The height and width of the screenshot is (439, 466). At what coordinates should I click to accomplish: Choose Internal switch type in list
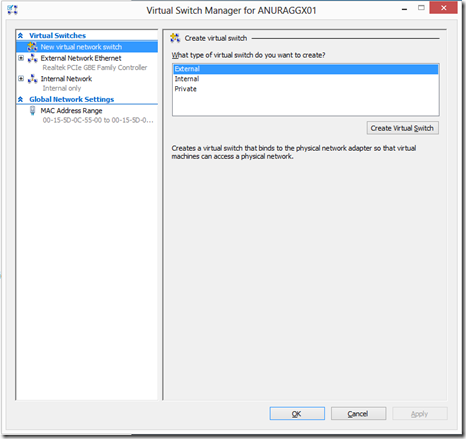pos(306,79)
